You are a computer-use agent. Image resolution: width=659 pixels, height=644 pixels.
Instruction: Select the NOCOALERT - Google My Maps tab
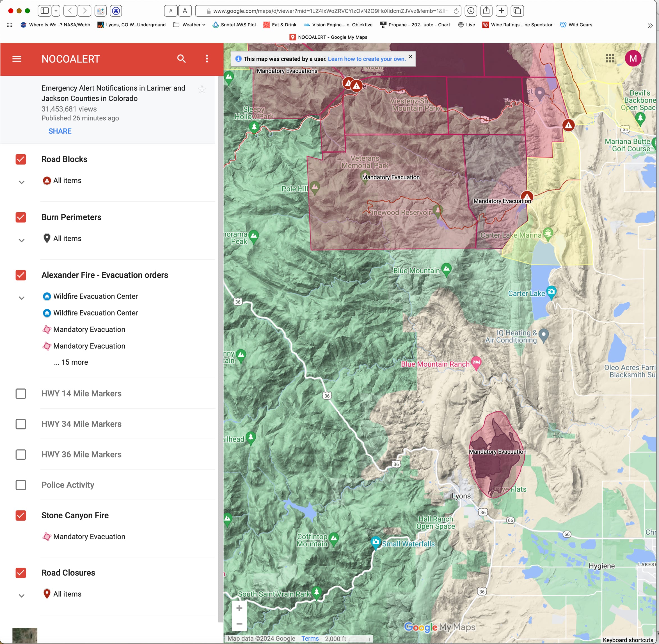tap(328, 37)
